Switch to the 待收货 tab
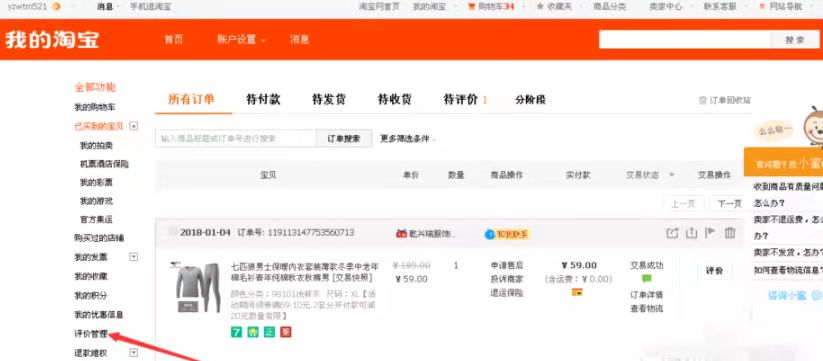Screen dimensions: 823x361 click(x=394, y=99)
